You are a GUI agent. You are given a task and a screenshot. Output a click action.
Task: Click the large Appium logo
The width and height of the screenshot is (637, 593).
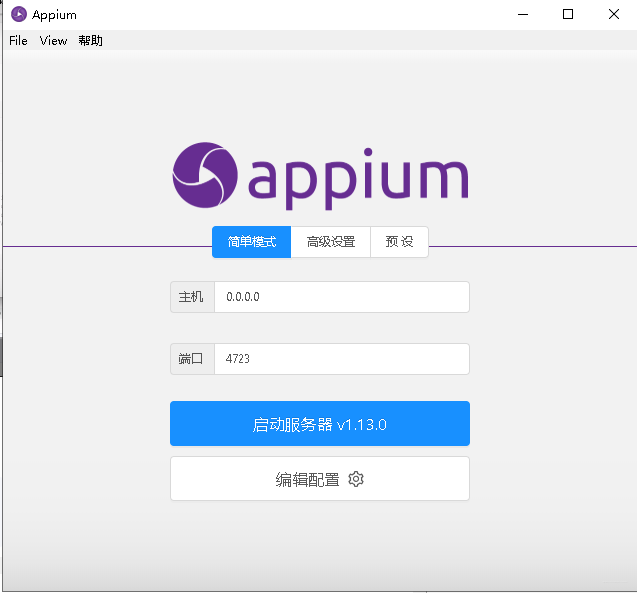[x=321, y=176]
